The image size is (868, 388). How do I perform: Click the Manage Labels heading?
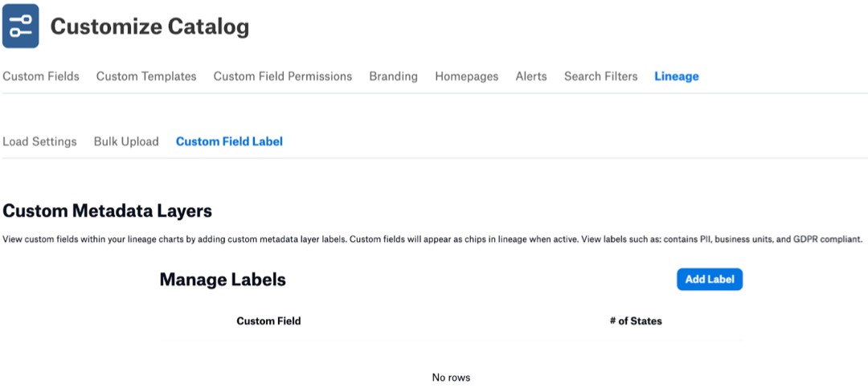223,280
